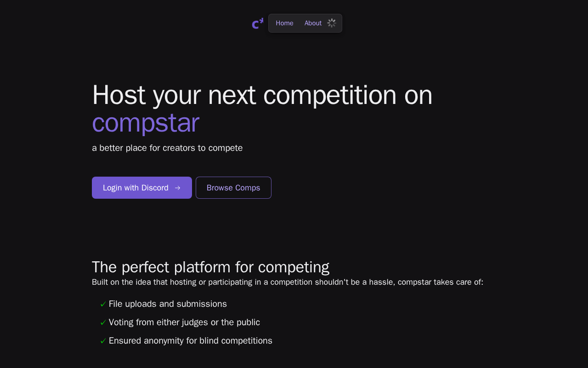Click 'Voting from either judges' list text
Screen dimensions: 588x368
[184, 322]
